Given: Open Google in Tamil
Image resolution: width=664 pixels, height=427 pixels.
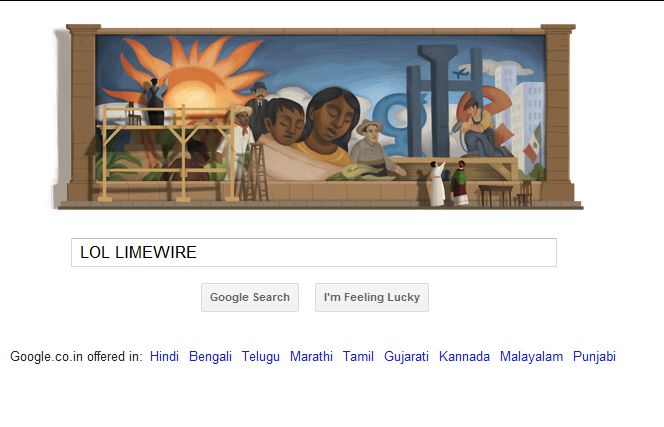Looking at the screenshot, I should pos(358,356).
